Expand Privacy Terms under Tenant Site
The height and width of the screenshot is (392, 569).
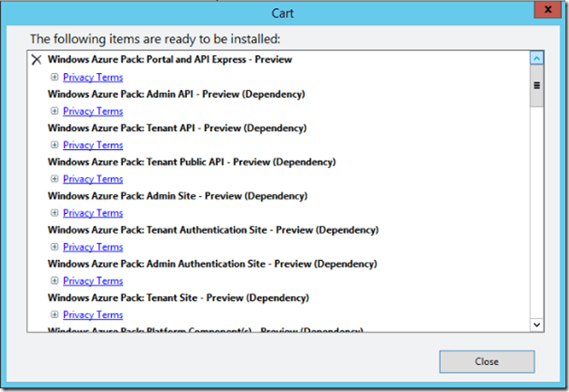pyautogui.click(x=55, y=315)
